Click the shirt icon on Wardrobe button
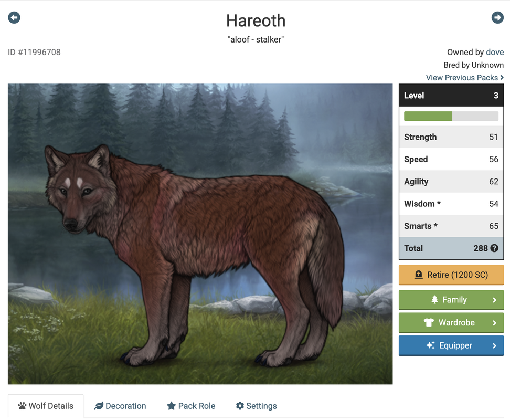The height and width of the screenshot is (420, 510). pyautogui.click(x=429, y=322)
